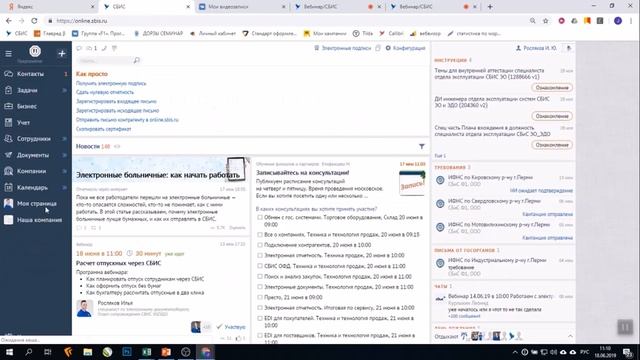Click Ознакомление button for Спец часть Плана
The image size is (640, 360).
[552, 145]
